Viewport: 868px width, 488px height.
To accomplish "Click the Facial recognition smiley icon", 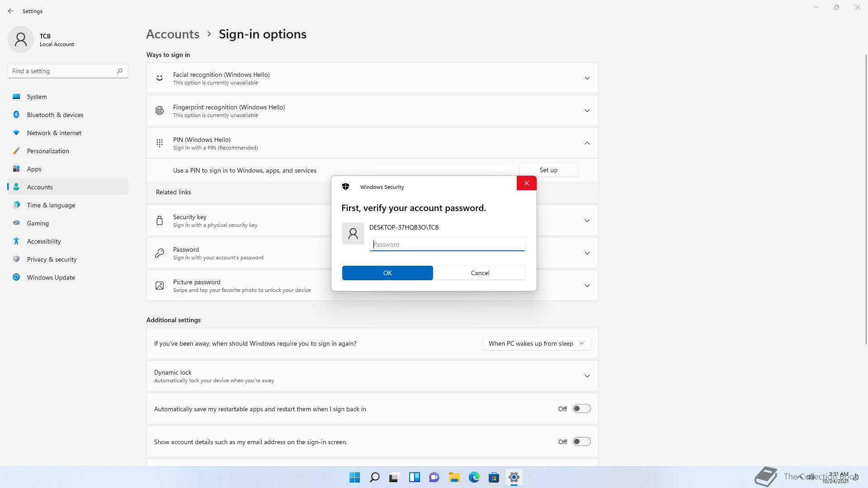I will click(160, 78).
